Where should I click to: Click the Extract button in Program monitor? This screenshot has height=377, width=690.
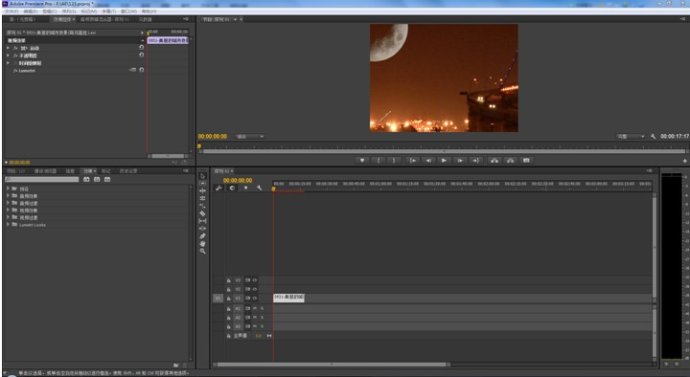pyautogui.click(x=510, y=161)
